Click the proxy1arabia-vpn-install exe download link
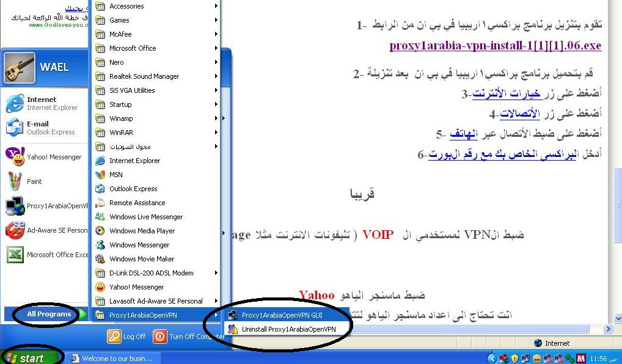Image resolution: width=622 pixels, height=364 pixels. [x=496, y=46]
